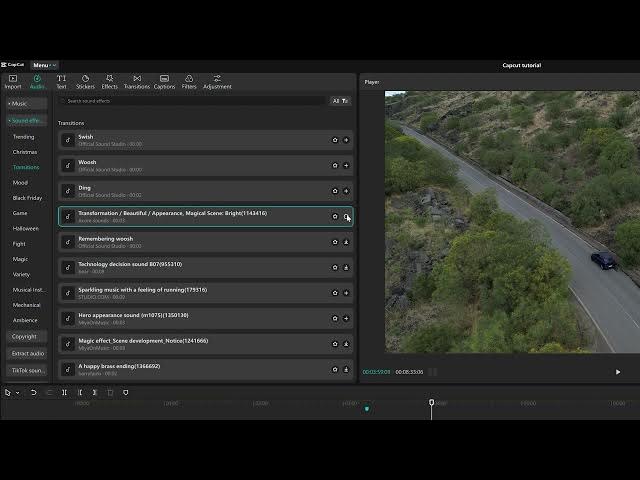Add the Sparkling music sound to timeline
This screenshot has width=640, height=480.
coord(346,293)
